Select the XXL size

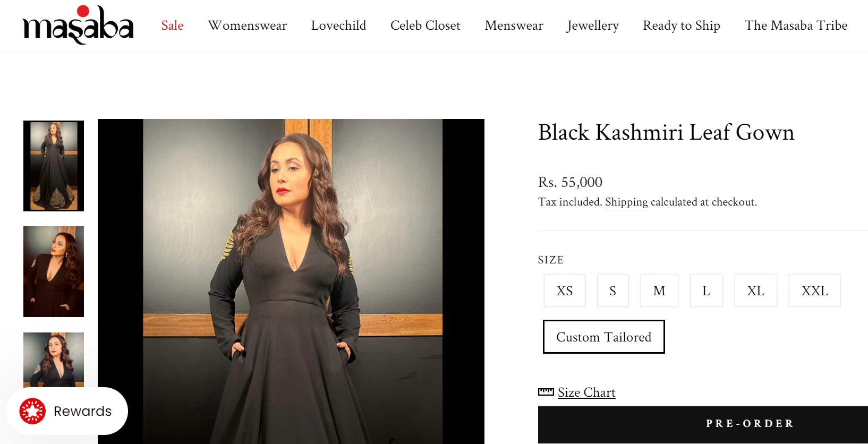[814, 291]
